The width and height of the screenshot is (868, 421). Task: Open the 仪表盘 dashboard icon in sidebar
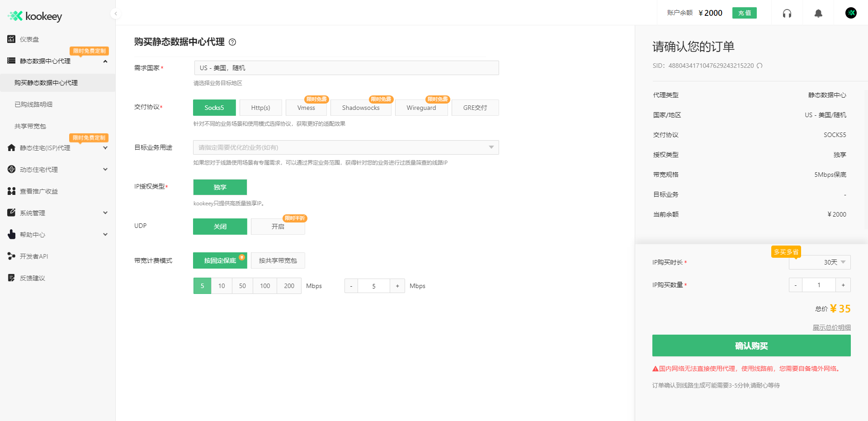pyautogui.click(x=11, y=39)
